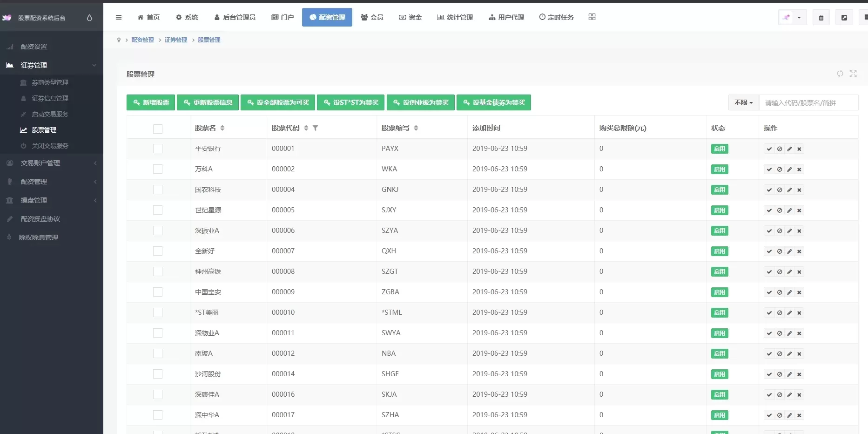Expand the 配资管理 sidebar section
The width and height of the screenshot is (868, 434).
52,182
